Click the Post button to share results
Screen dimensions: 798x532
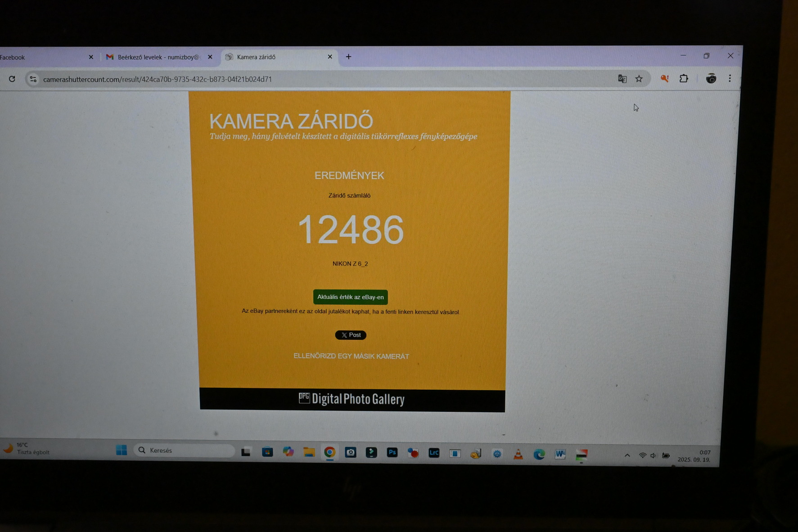351,335
